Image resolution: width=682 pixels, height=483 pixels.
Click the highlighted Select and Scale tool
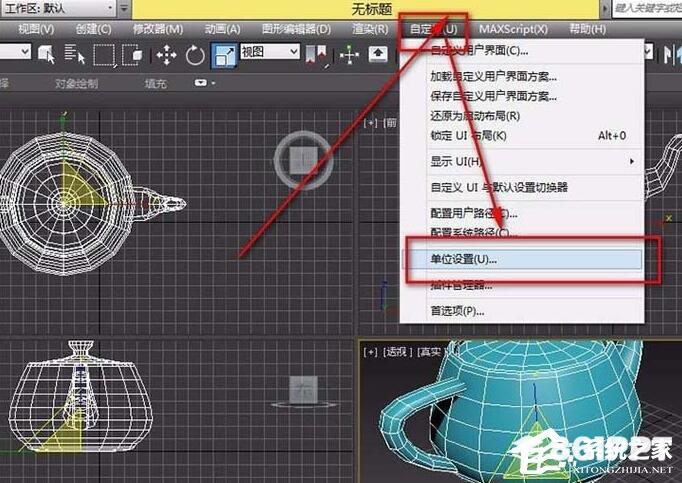[224, 56]
